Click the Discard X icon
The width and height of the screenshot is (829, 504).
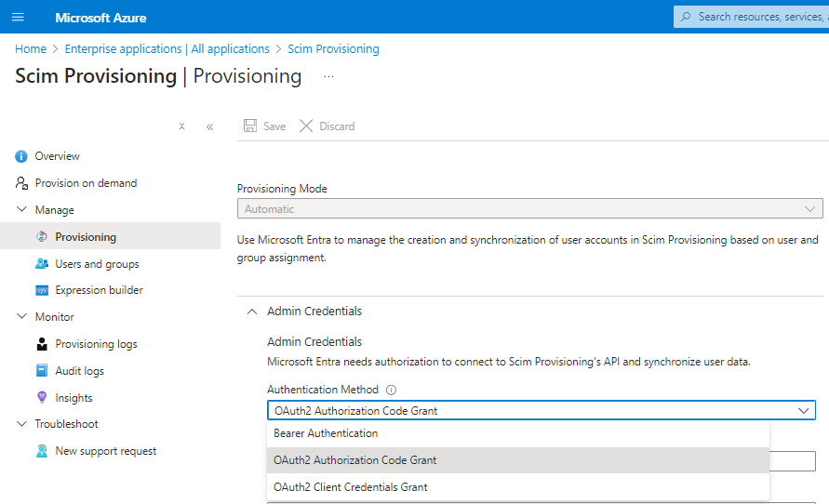coord(306,126)
